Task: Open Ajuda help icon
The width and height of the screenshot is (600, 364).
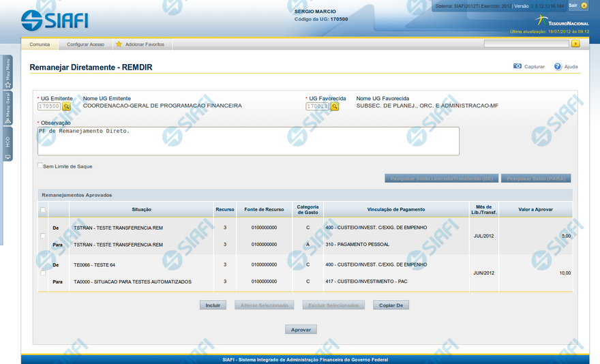Action: click(x=558, y=67)
